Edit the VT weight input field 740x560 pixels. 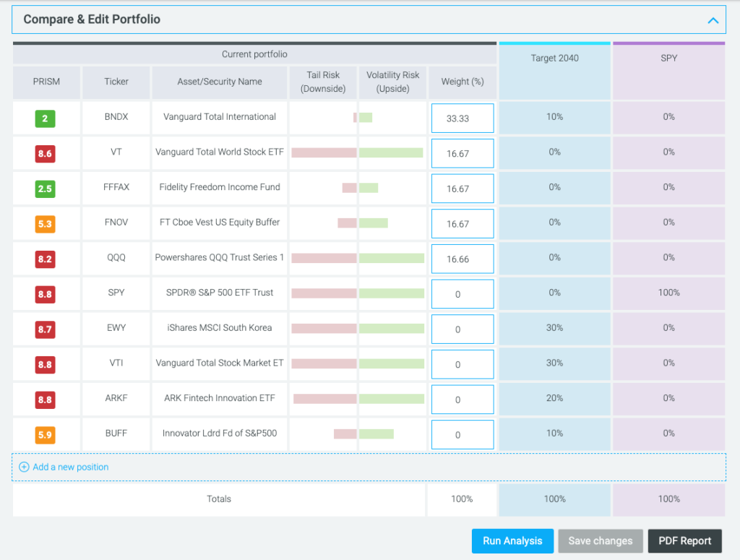click(462, 153)
